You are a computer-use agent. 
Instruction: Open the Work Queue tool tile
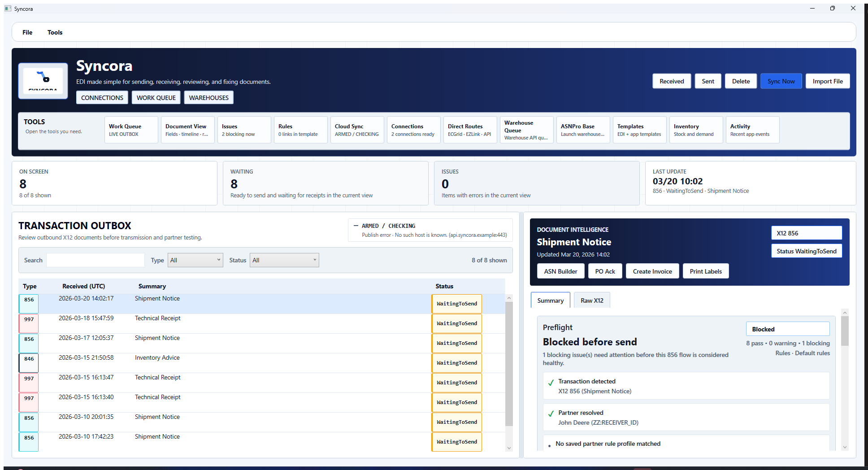point(130,130)
